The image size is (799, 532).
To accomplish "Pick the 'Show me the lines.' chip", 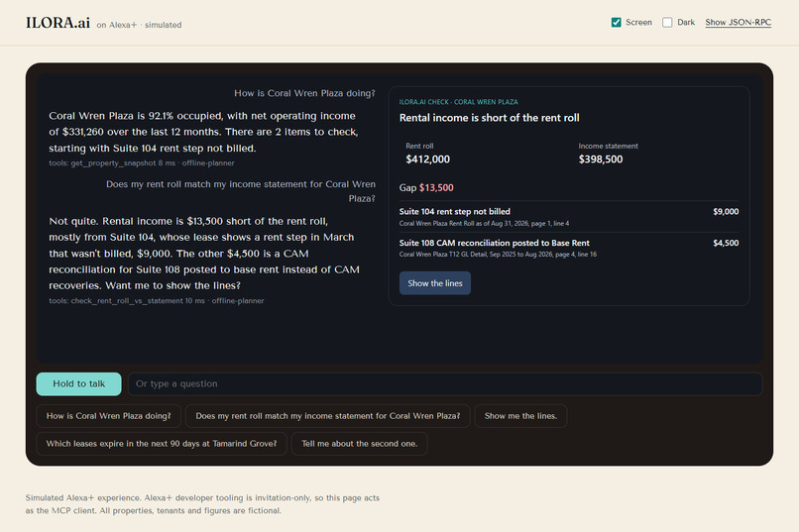I will coord(520,416).
